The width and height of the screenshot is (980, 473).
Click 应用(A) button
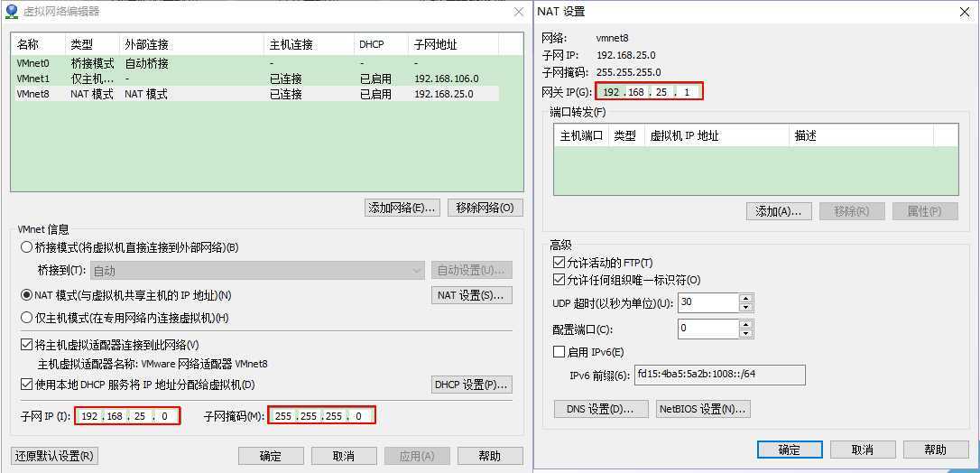417,456
